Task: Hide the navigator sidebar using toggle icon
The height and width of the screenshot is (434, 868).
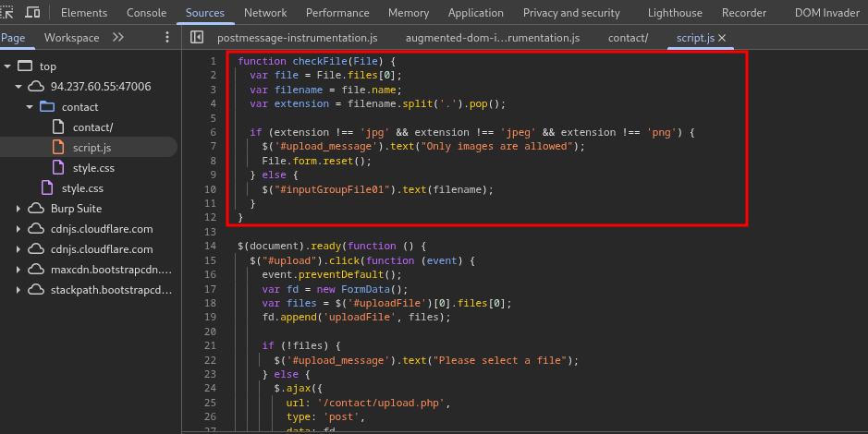Action: [196, 38]
